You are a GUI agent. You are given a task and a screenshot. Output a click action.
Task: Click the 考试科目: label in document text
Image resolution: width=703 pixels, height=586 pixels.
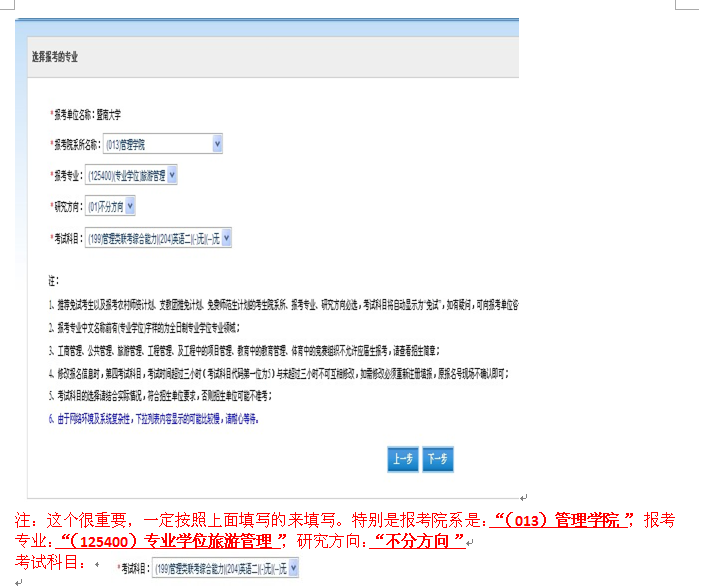tap(45, 561)
